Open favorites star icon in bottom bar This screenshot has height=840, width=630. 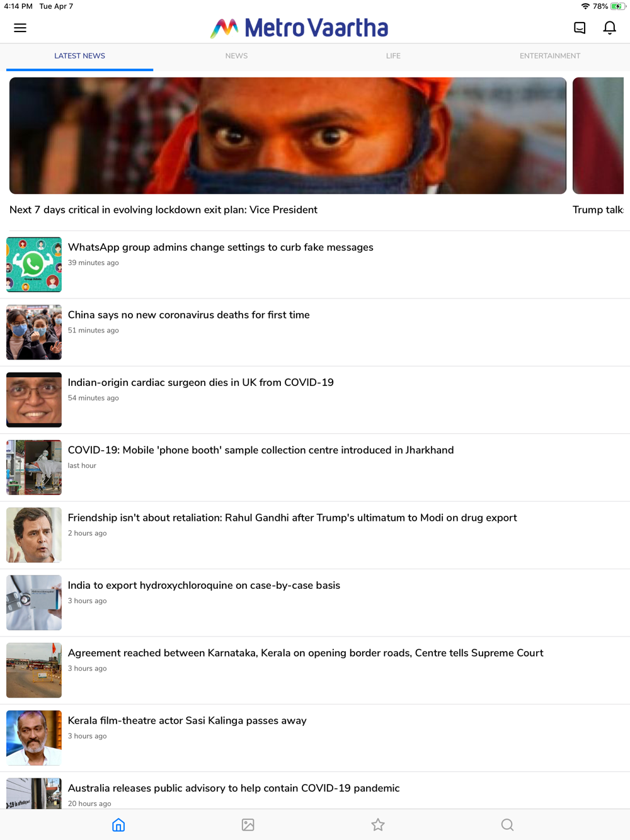coord(378,825)
